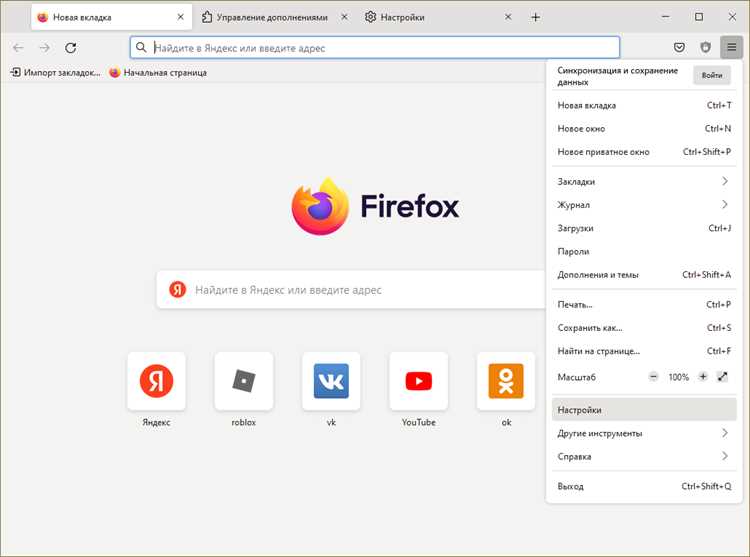This screenshot has width=750, height=557.
Task: Expand the Справка submenu
Action: point(644,457)
